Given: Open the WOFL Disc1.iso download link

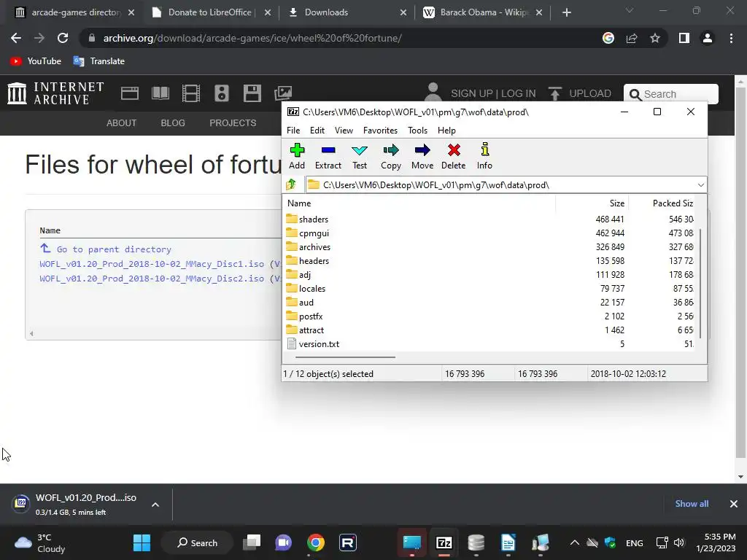Looking at the screenshot, I should (152, 264).
